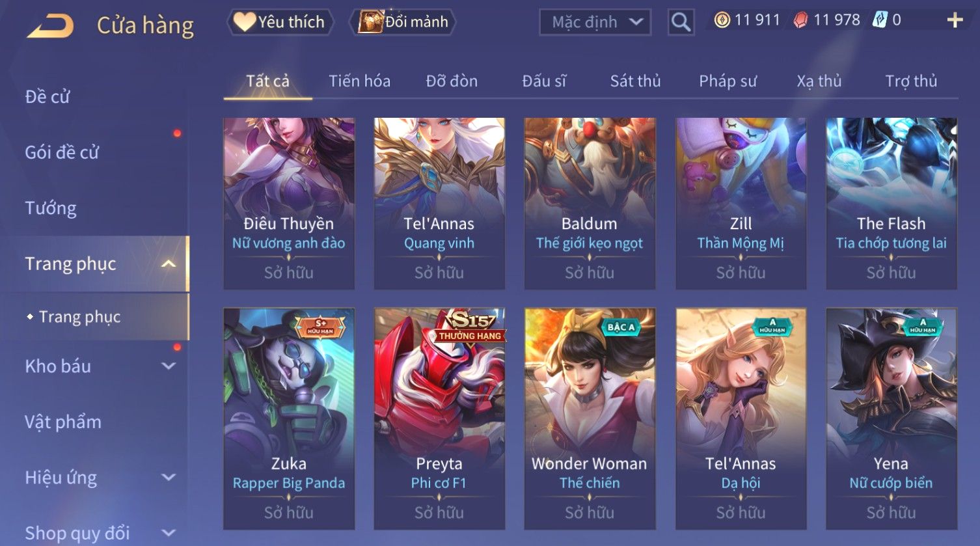Screen dimensions: 980x546
Task: Tap the gold coin balance icon
Action: click(x=722, y=20)
